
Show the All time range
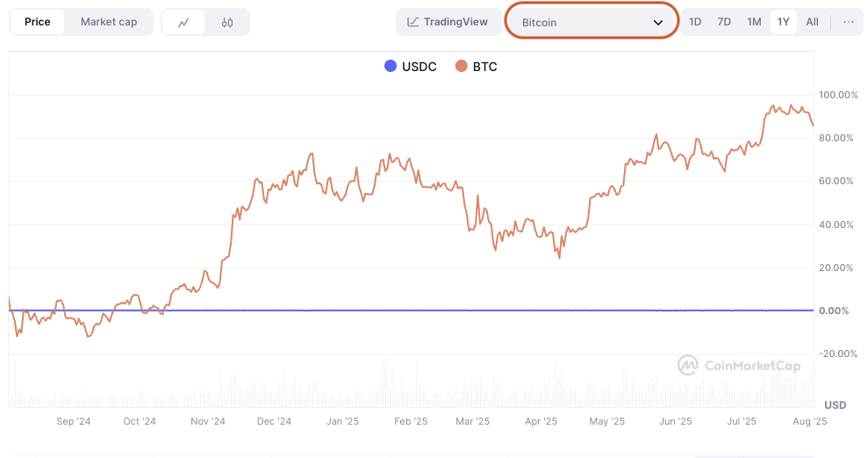(x=813, y=22)
